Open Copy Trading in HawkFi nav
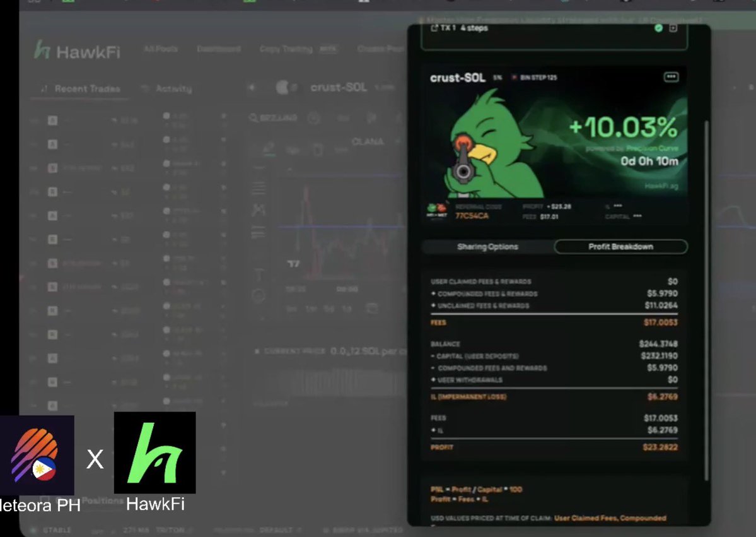The image size is (756, 537). point(286,49)
